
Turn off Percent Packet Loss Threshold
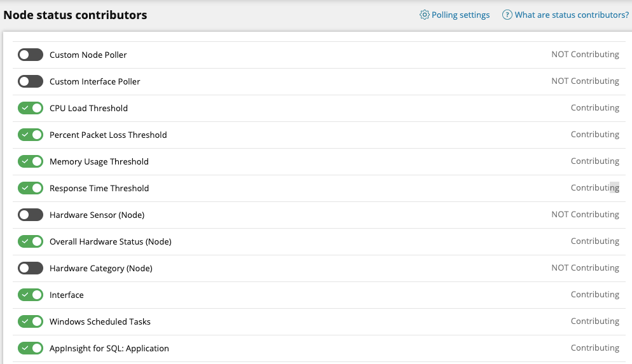coord(31,135)
